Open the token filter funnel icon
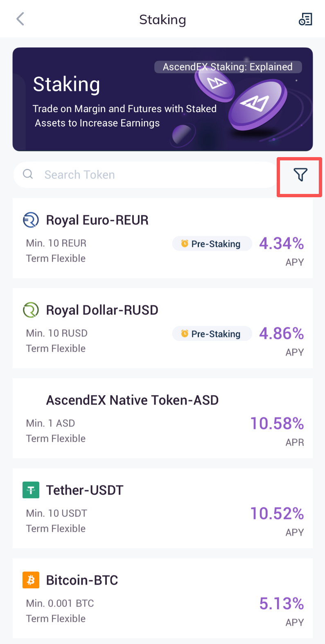Viewport: 325px width, 644px height. 300,175
